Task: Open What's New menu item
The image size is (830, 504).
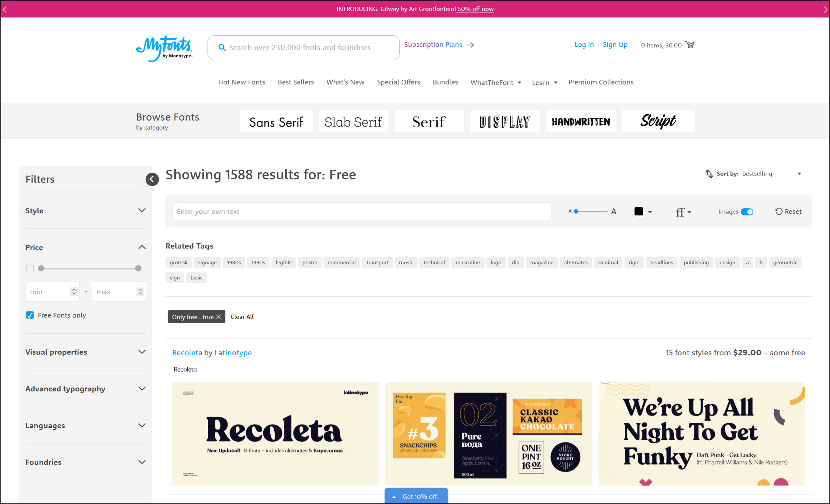Action: pos(345,82)
